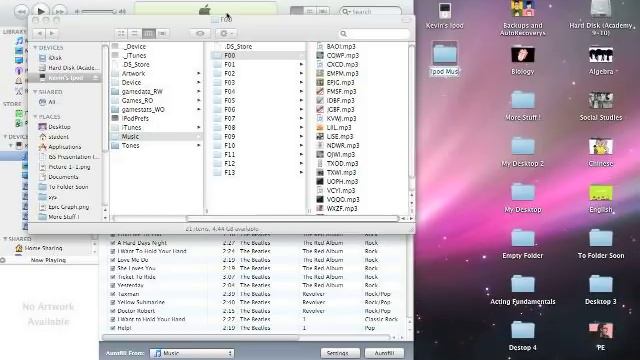Switch Finder to Cover Flow view
This screenshot has width=640, height=360.
coord(162,33)
